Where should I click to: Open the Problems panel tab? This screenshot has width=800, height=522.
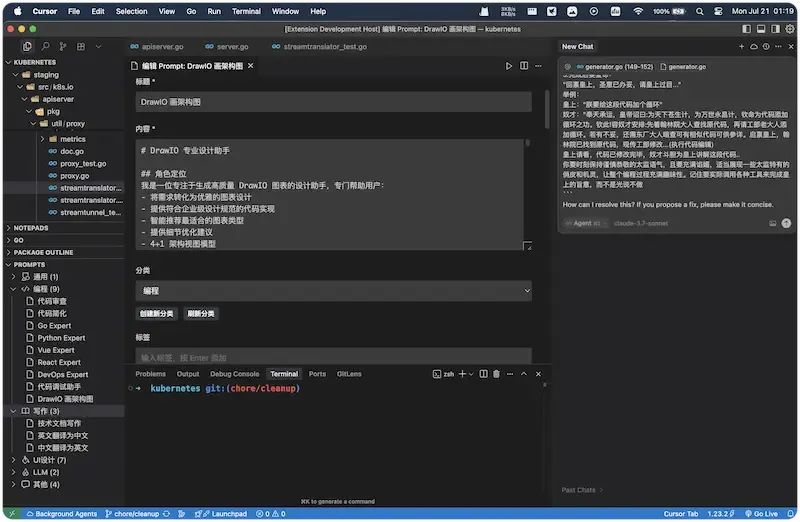pos(151,374)
